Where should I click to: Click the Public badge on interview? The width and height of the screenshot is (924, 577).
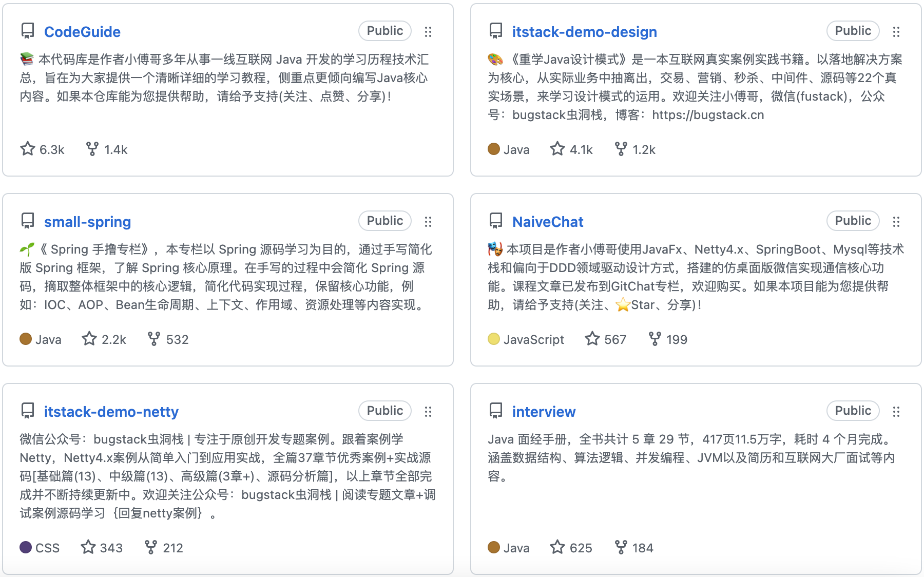(853, 411)
